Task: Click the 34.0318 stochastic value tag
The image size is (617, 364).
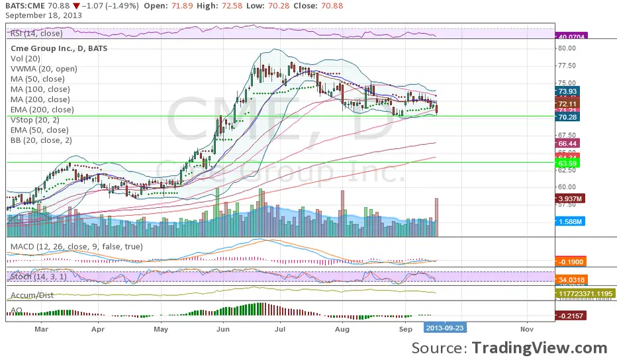Action: [571, 280]
